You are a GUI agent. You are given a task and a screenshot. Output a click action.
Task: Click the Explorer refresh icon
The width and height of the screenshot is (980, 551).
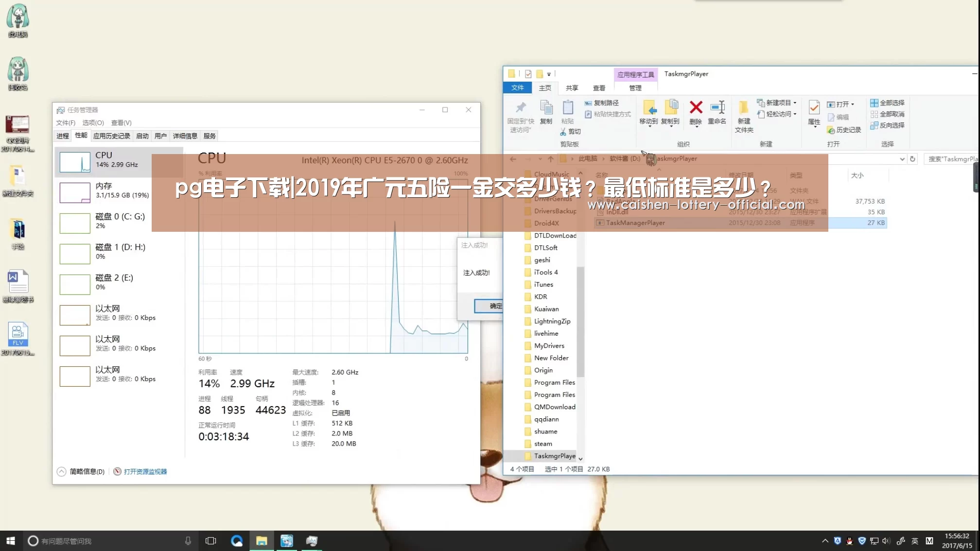point(912,159)
